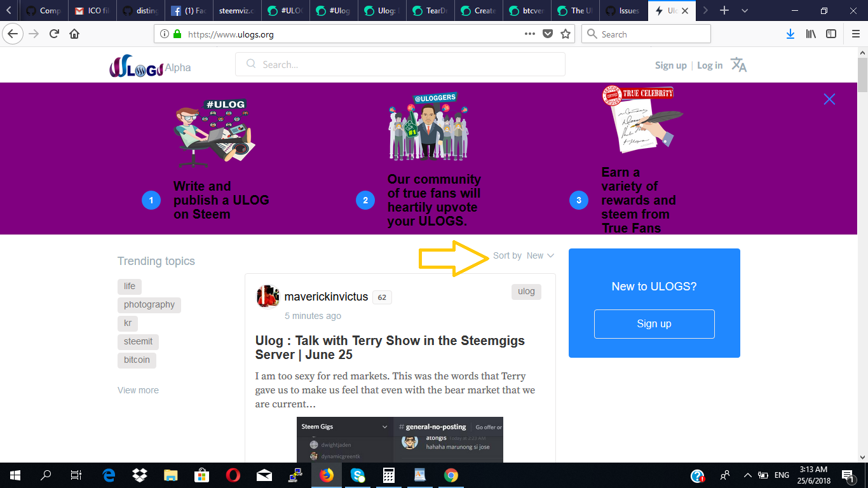868x488 pixels.
Task: Open the Firefox Library menu
Action: tap(811, 34)
